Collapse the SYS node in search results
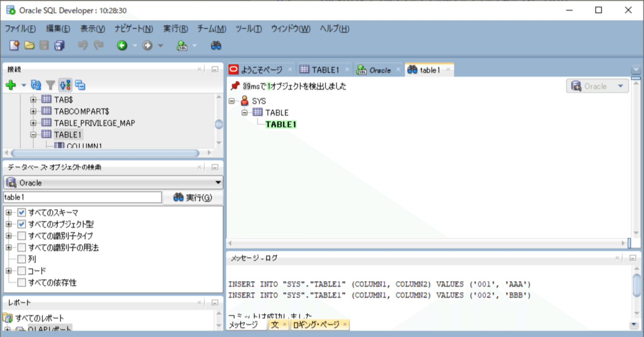Image resolution: width=644 pixels, height=337 pixels. (x=231, y=101)
